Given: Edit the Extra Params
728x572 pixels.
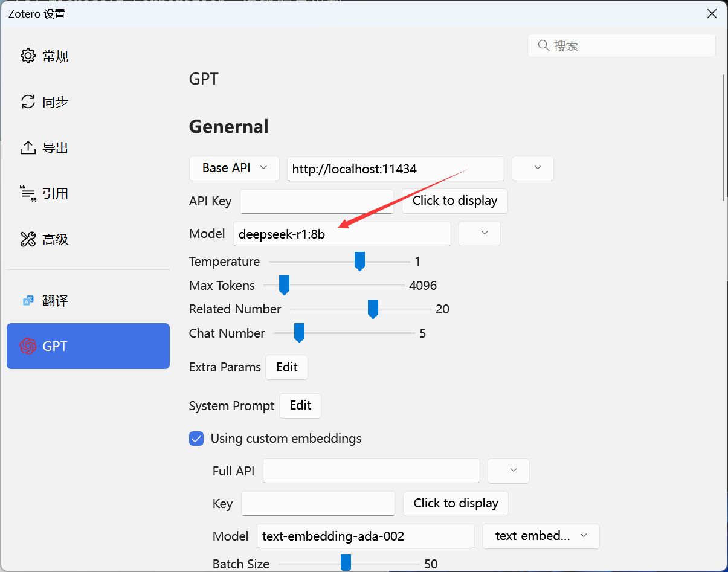Looking at the screenshot, I should pyautogui.click(x=287, y=367).
